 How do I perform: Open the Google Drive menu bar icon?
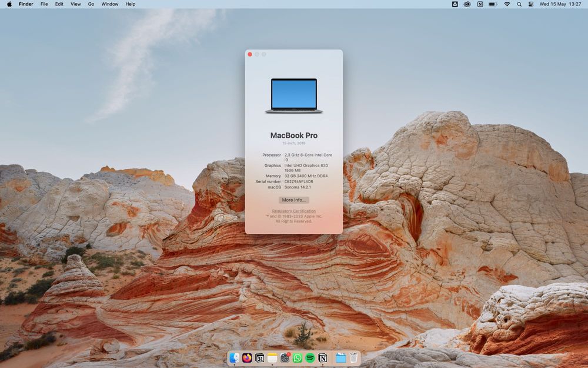(455, 4)
